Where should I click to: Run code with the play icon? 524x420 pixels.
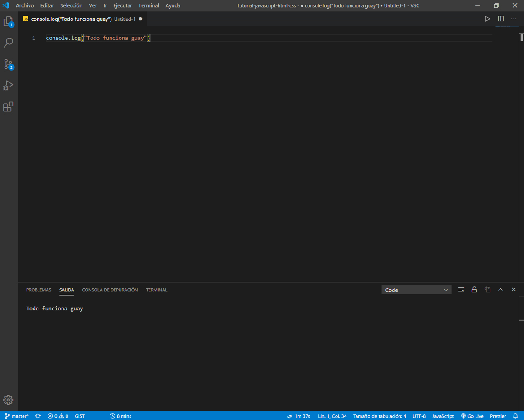[487, 19]
